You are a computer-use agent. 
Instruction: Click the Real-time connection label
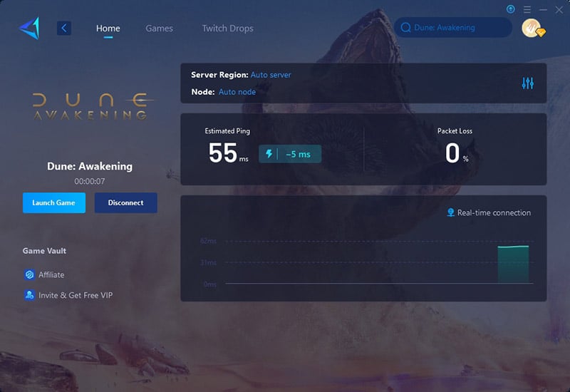[x=494, y=212]
